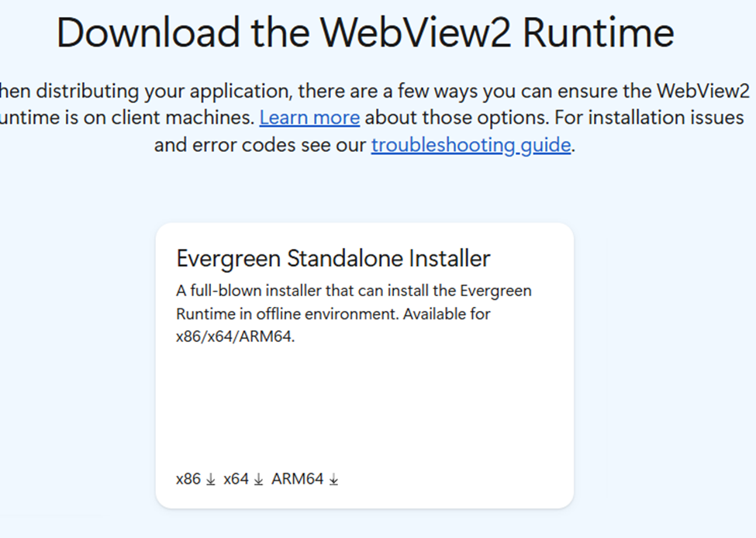This screenshot has width=756, height=538.
Task: Click the word Runtime in the page heading
Action: pyautogui.click(x=599, y=33)
